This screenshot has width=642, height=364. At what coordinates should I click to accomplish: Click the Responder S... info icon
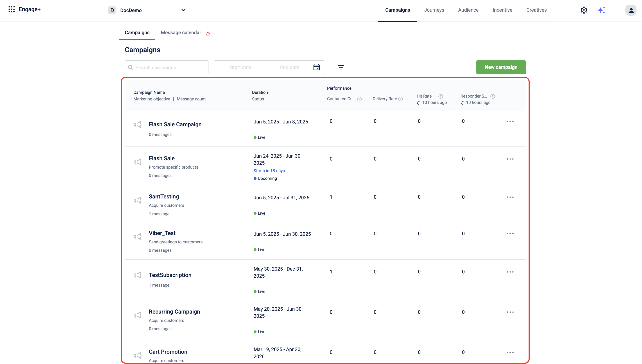click(493, 96)
